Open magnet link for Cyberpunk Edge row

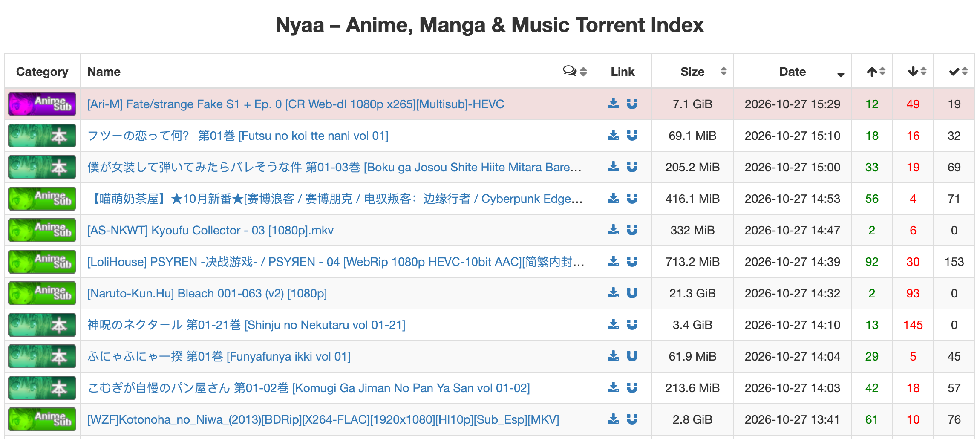[632, 199]
